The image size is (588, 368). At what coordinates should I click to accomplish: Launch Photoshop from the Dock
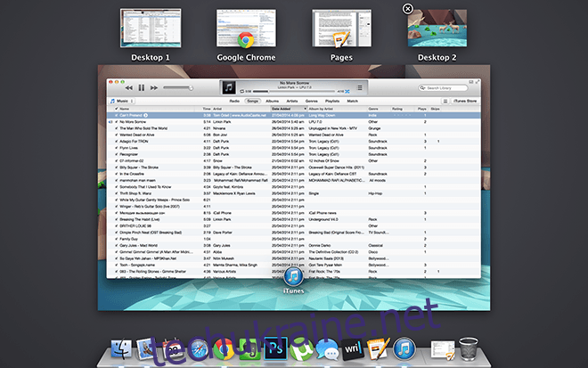(275, 349)
